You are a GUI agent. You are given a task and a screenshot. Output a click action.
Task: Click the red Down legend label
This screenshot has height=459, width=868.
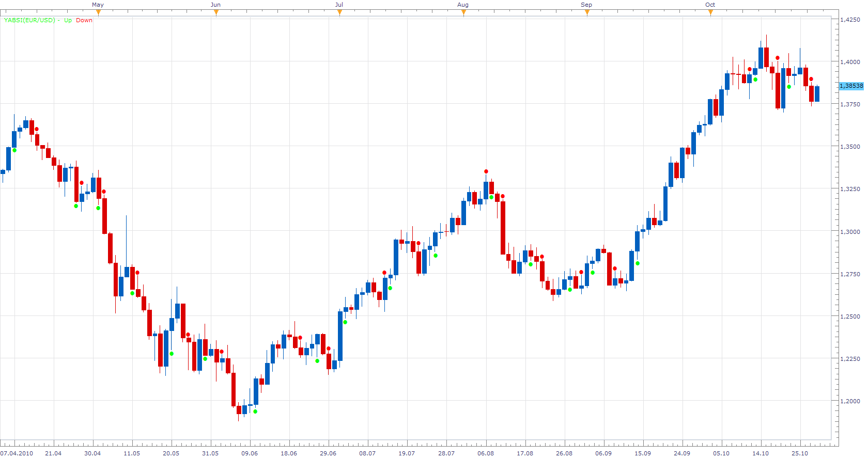[x=84, y=20]
